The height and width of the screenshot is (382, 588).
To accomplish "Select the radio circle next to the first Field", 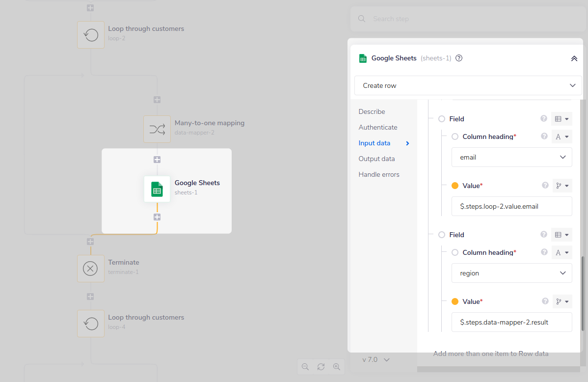I will (x=441, y=118).
